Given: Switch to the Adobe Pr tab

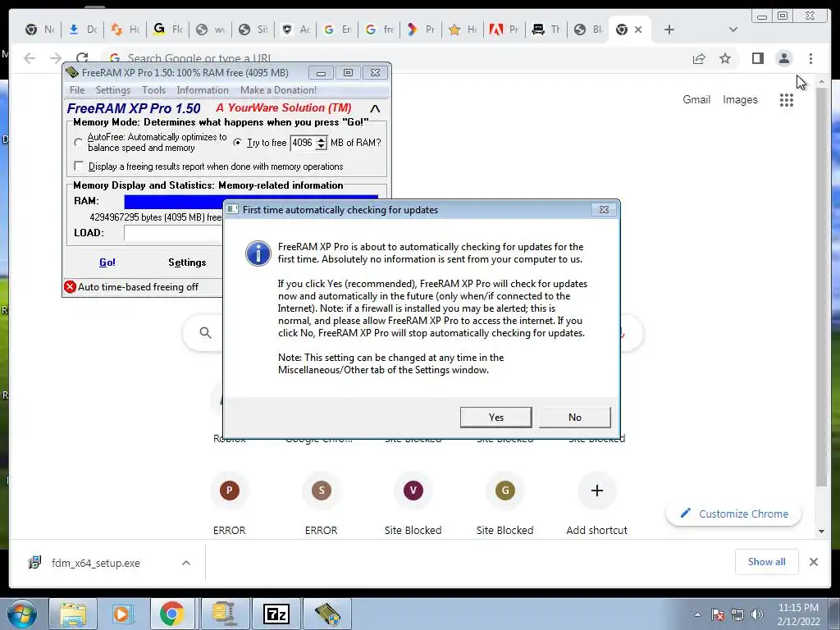Looking at the screenshot, I should 504,30.
